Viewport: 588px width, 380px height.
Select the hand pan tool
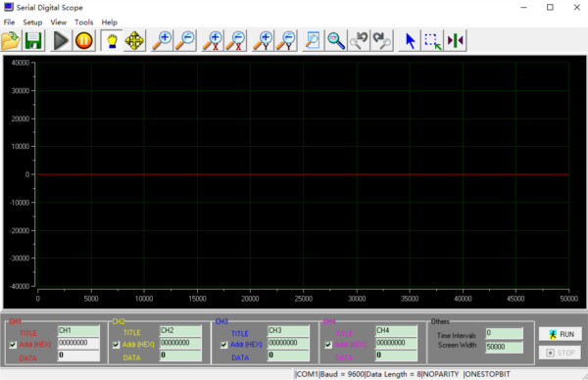112,40
